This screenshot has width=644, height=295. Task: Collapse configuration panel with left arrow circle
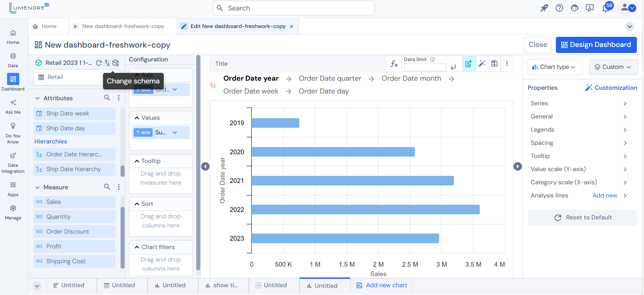tap(205, 166)
